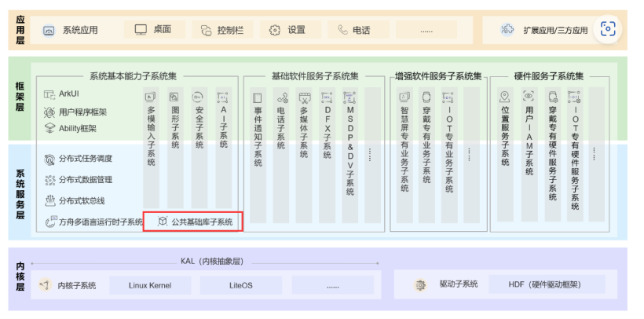This screenshot has height=319, width=644.
Task: Click the 分布式软总线 text
Action: coord(82,201)
